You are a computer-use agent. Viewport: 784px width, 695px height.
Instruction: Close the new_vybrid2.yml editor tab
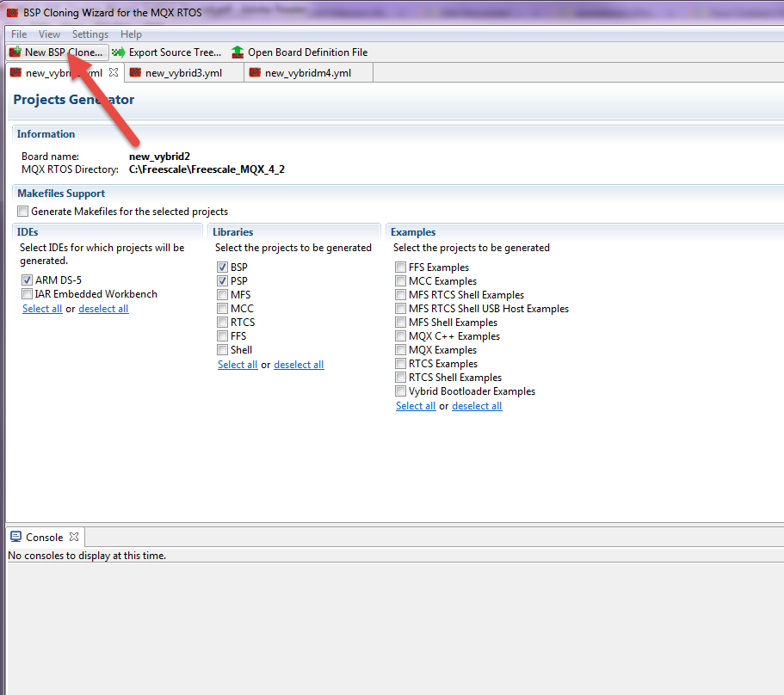pos(114,72)
